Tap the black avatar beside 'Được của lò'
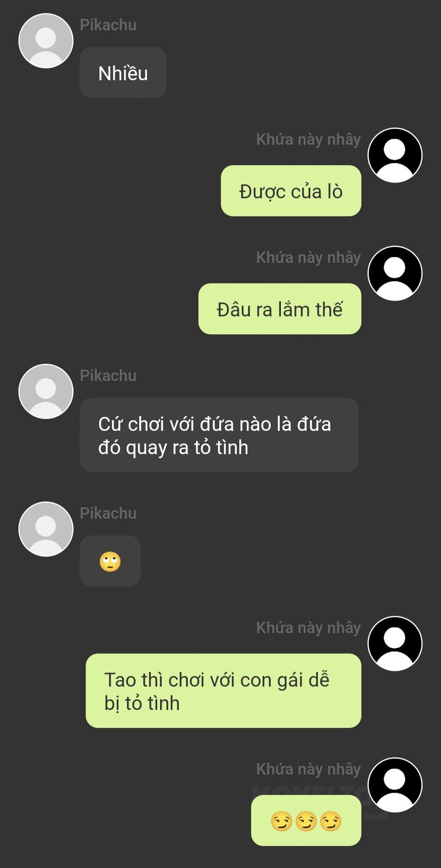This screenshot has width=441, height=868. point(395,155)
